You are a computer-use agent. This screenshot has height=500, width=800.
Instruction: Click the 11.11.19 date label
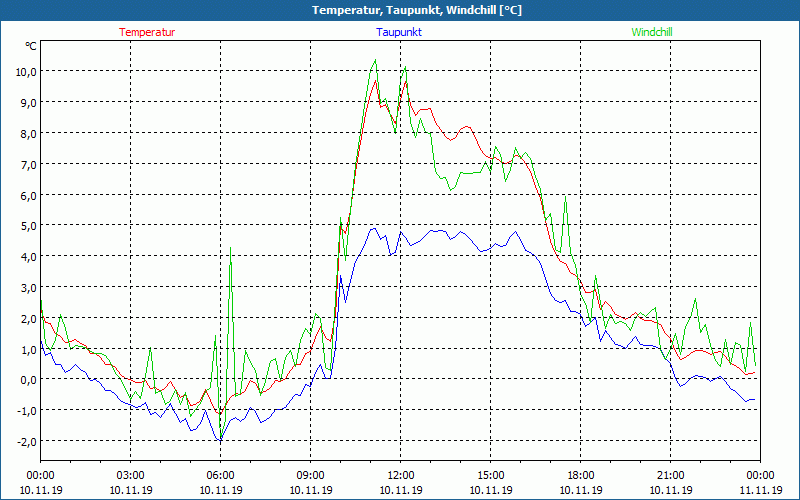(761, 490)
